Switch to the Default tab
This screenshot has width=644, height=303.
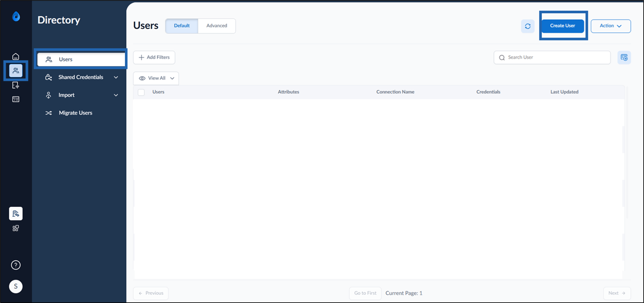(182, 26)
